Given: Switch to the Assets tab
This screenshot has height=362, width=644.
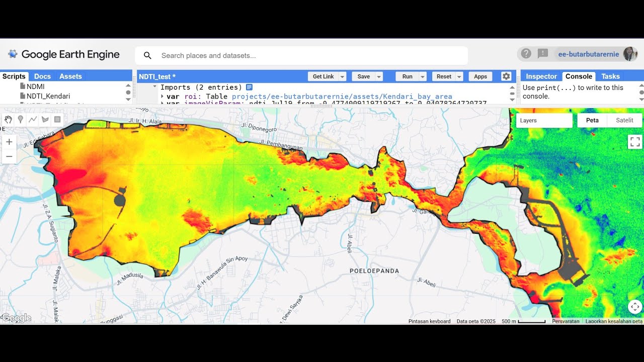Looking at the screenshot, I should pyautogui.click(x=70, y=76).
